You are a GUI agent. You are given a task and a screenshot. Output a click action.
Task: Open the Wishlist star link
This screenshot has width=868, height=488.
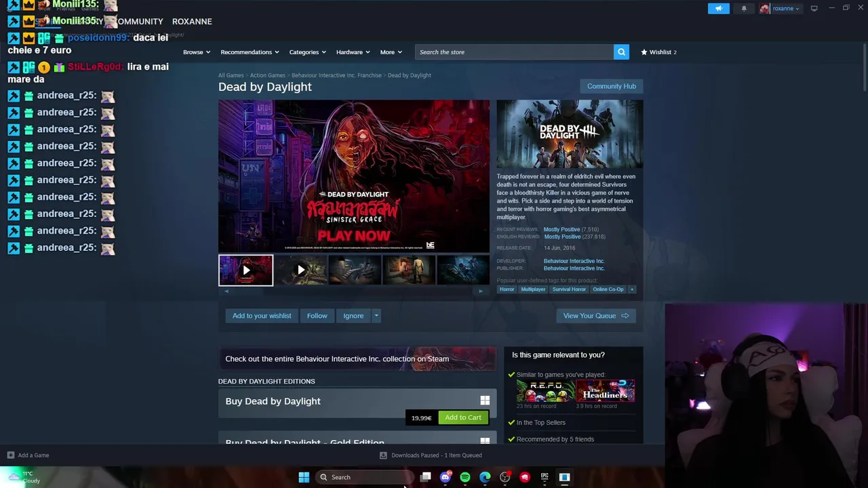click(658, 52)
